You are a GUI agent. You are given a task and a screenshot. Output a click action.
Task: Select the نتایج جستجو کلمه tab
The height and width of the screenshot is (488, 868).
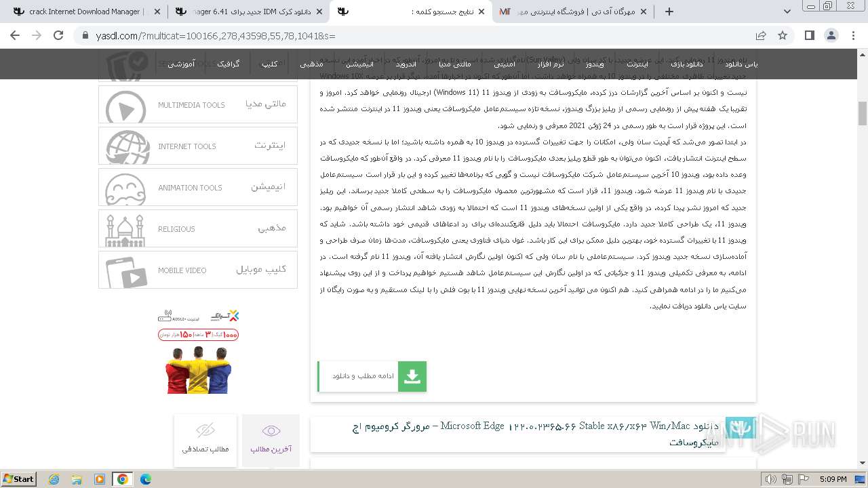[x=412, y=12]
